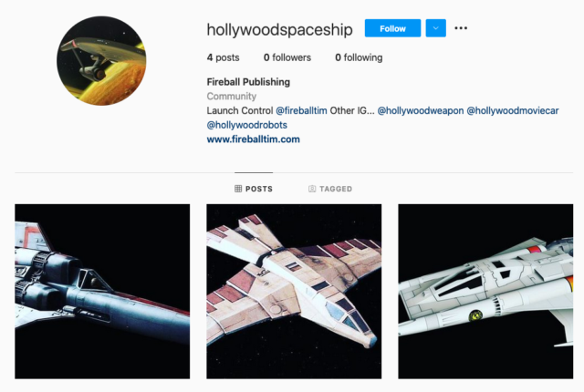Visit www.fireballtim.com website link
The width and height of the screenshot is (584, 392).
tap(254, 139)
